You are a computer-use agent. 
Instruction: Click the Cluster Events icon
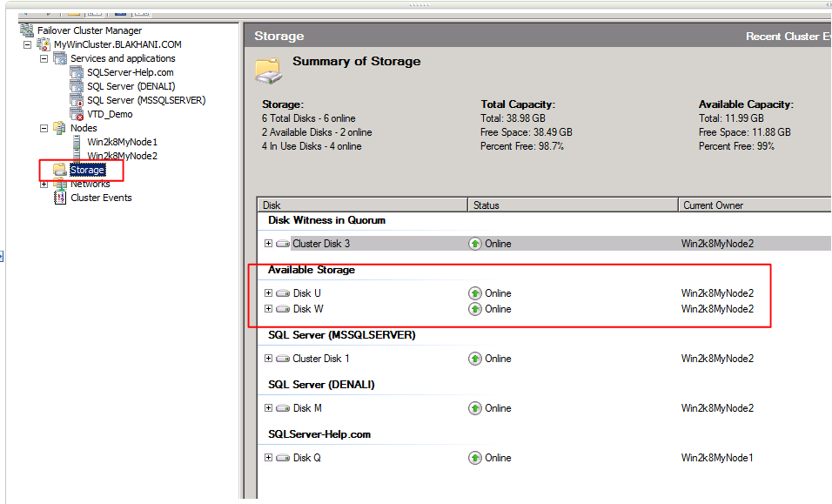[59, 198]
